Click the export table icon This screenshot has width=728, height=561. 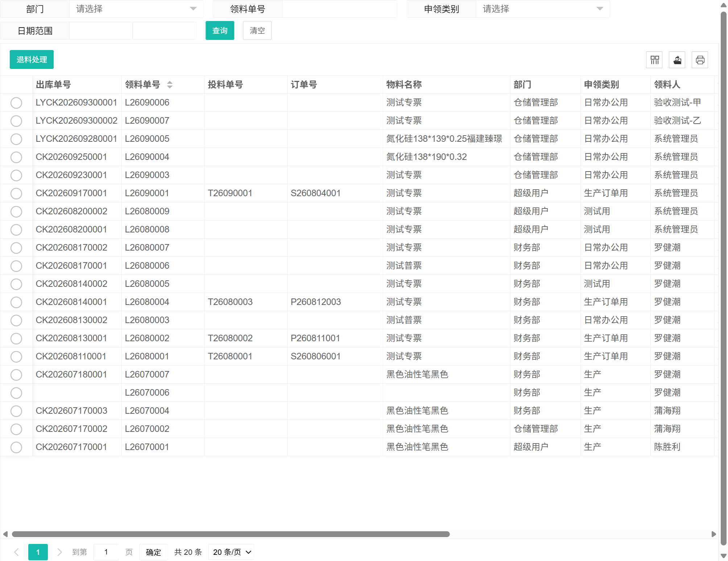click(677, 60)
